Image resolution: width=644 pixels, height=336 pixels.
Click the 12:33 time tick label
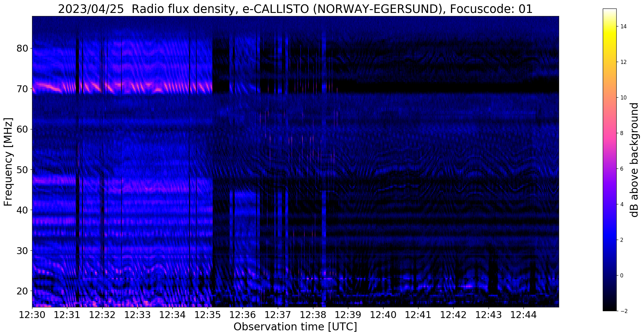(x=137, y=315)
